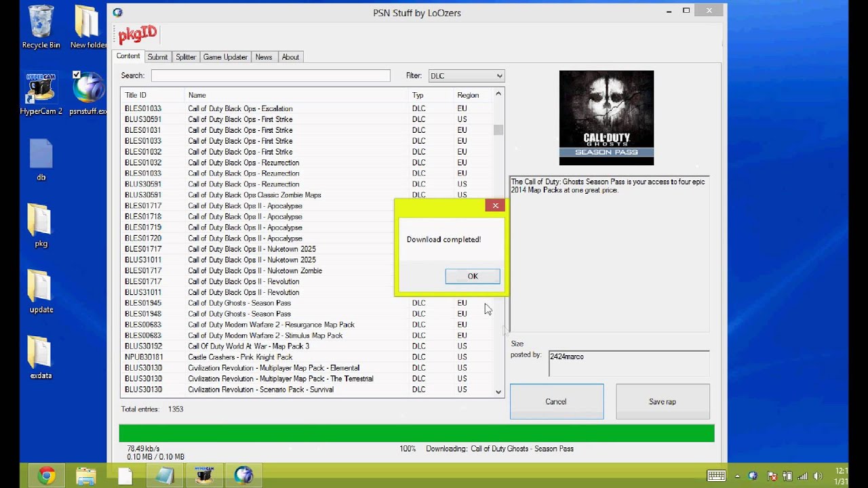Confirm the download with OK
This screenshot has width=868, height=488.
[473, 276]
